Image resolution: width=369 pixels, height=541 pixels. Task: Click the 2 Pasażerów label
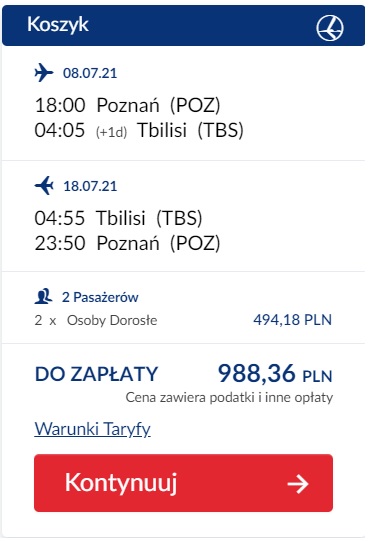tap(100, 297)
